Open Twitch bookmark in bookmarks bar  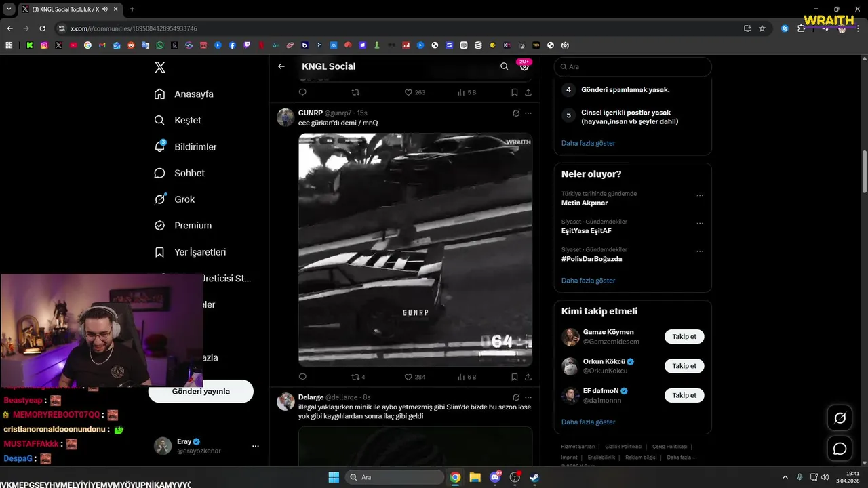pyautogui.click(x=247, y=45)
